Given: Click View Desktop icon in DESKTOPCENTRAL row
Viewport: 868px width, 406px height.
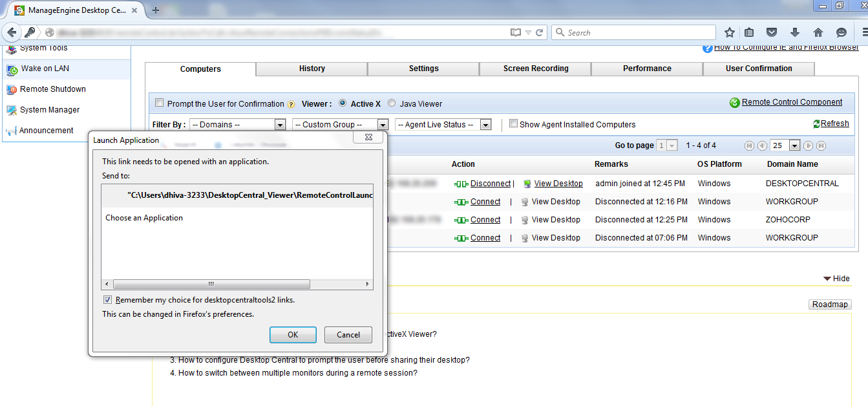Looking at the screenshot, I should [x=526, y=184].
